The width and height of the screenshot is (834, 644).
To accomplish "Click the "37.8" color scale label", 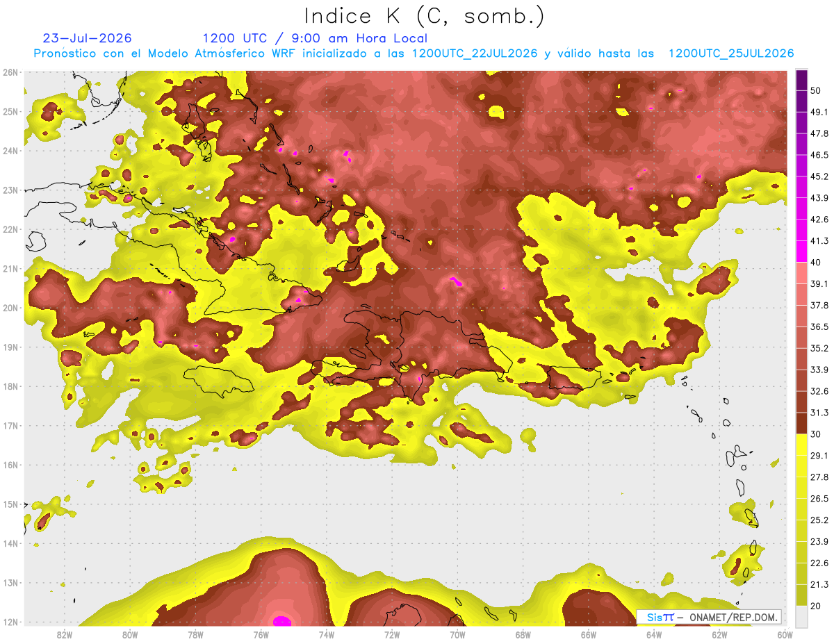I will click(819, 305).
